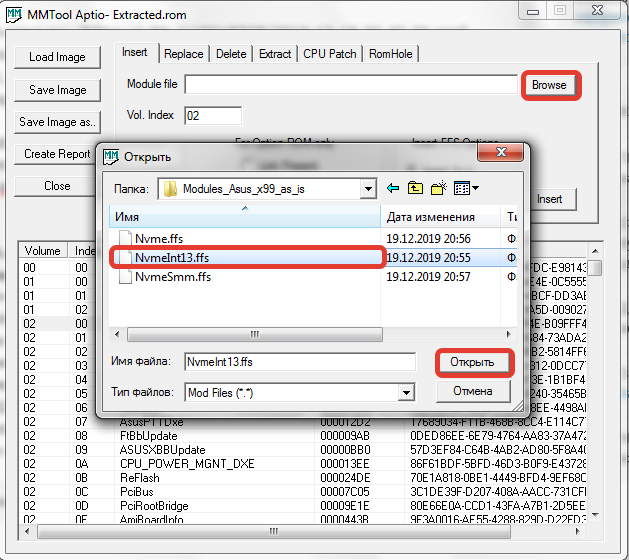629x560 pixels.
Task: Close the Открыть dialog
Action: point(500,152)
